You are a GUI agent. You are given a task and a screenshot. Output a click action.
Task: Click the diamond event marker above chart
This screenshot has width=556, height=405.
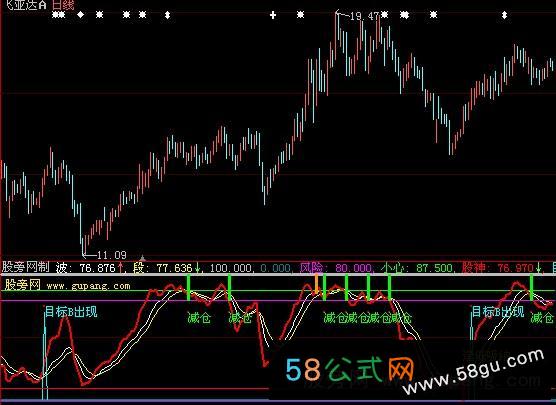[81, 15]
